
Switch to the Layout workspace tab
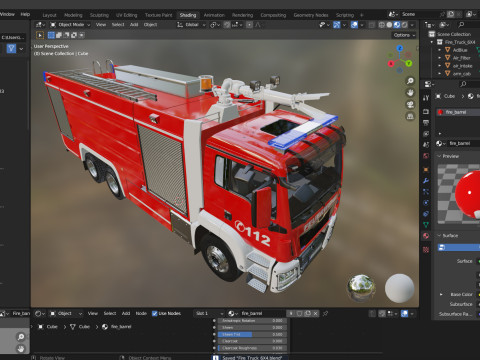click(x=49, y=15)
